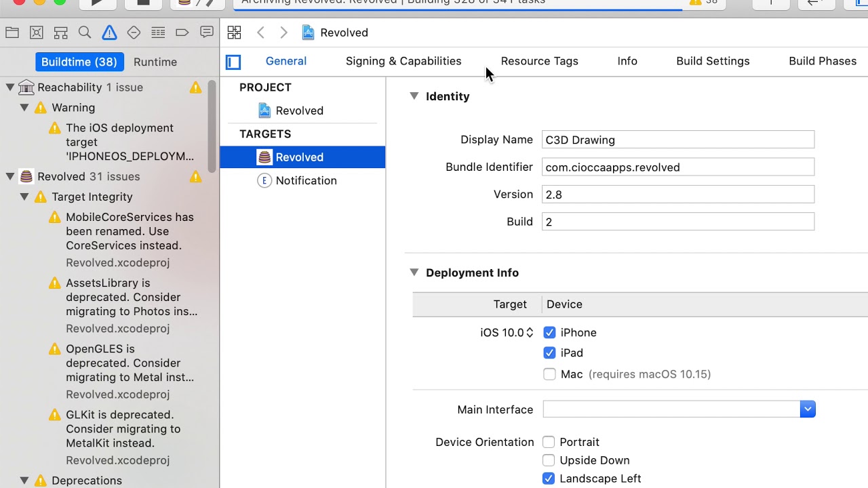The image size is (868, 488).
Task: Open the Report navigator speech-bubble icon
Action: click(207, 33)
